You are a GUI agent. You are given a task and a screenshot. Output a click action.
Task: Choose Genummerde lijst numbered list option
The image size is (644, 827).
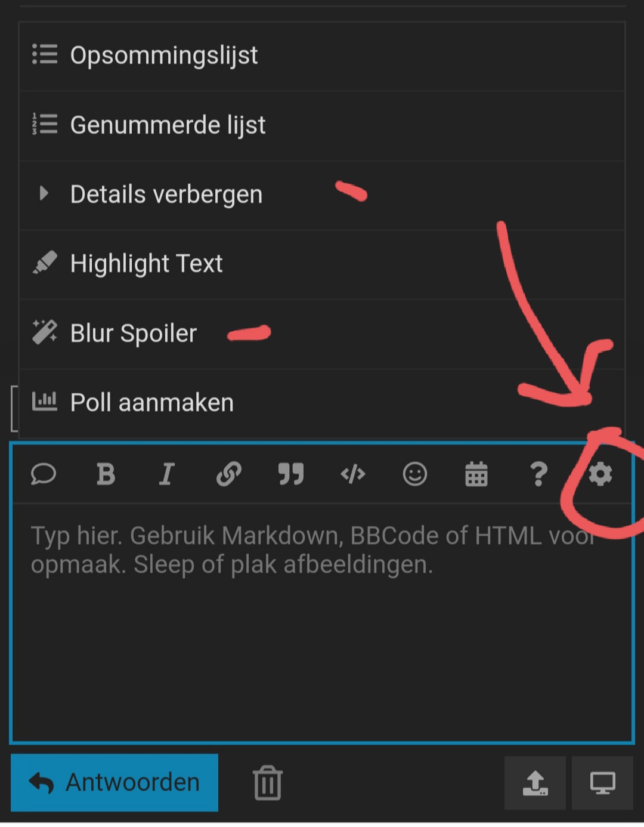click(322, 125)
